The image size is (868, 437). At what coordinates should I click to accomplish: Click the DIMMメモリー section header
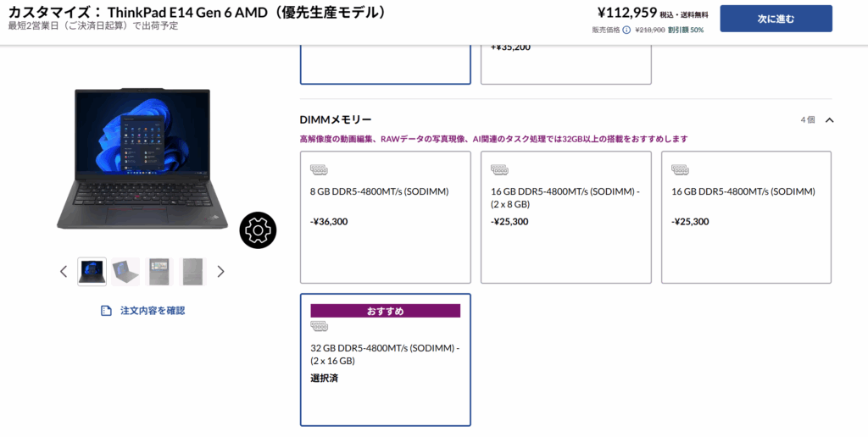click(337, 120)
